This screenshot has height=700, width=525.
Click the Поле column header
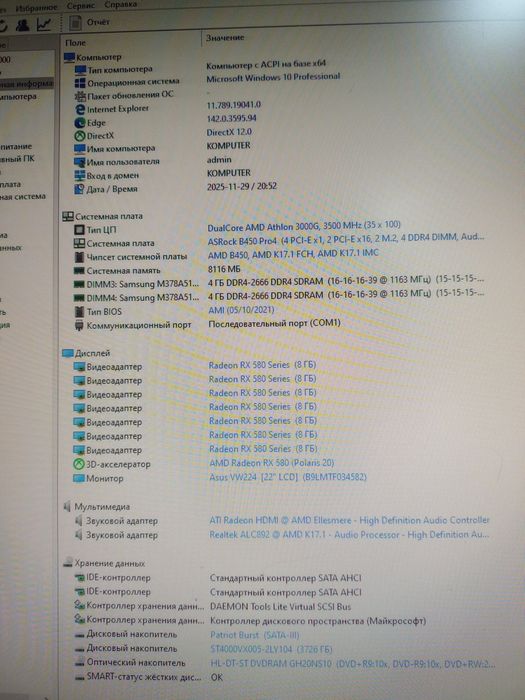(x=75, y=43)
